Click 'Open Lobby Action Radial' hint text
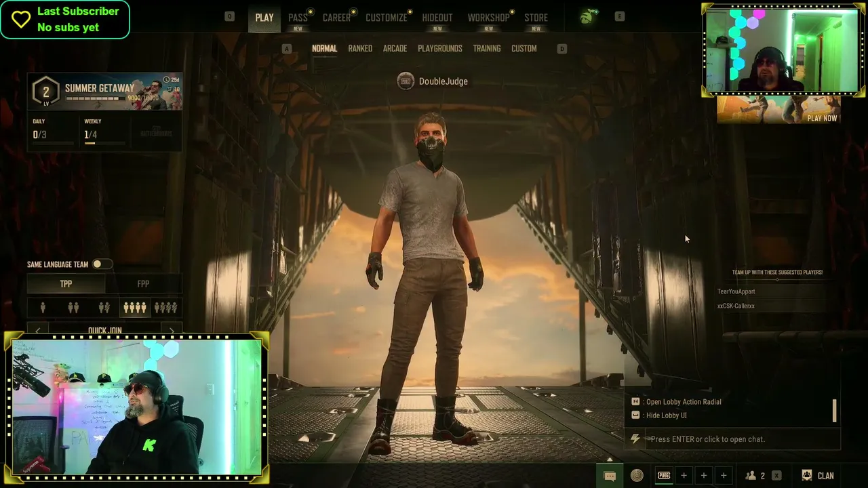The image size is (868, 488). click(684, 402)
